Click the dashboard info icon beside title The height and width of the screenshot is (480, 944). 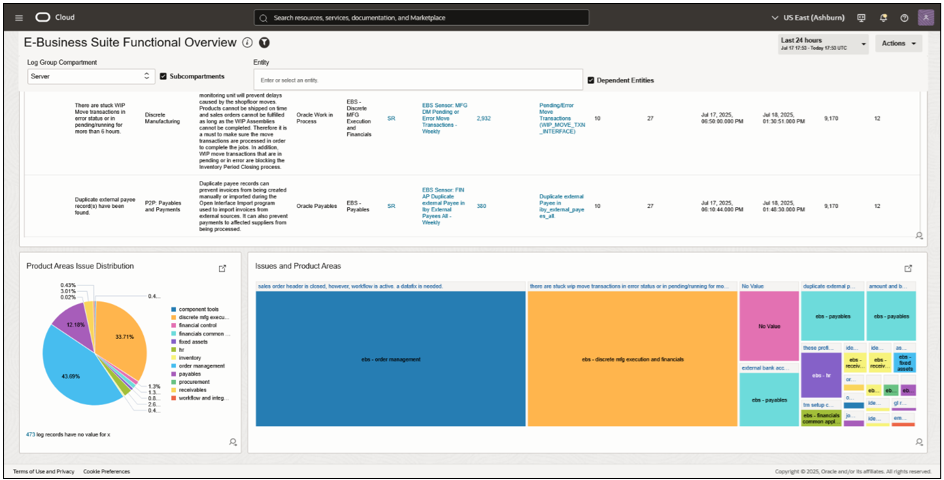247,43
